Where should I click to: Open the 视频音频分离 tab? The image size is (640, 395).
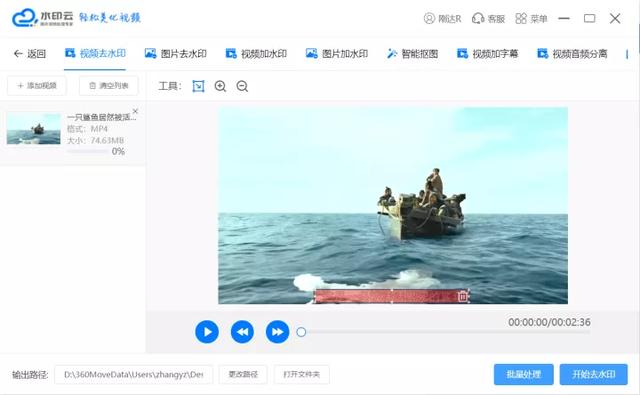tap(572, 53)
